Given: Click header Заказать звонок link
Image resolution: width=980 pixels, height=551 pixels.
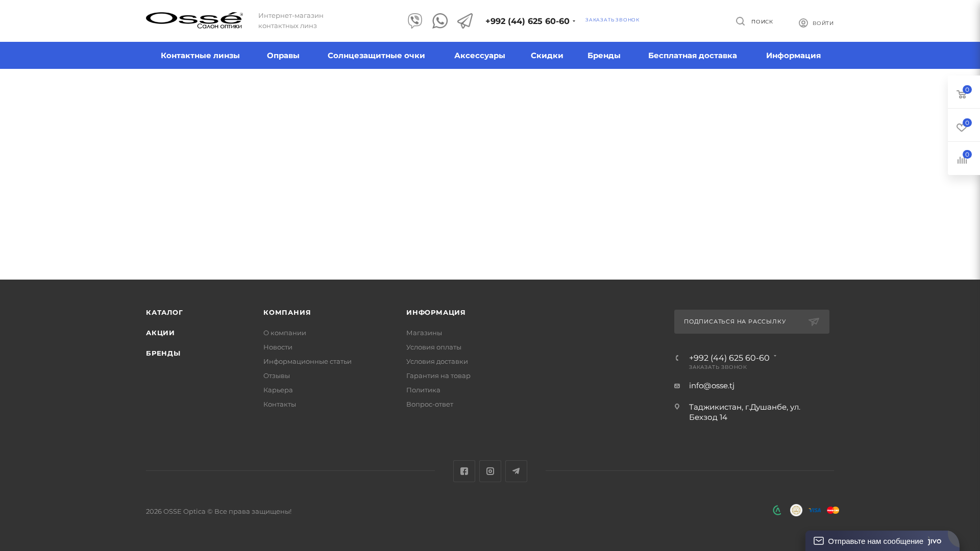Looking at the screenshot, I should [x=612, y=20].
